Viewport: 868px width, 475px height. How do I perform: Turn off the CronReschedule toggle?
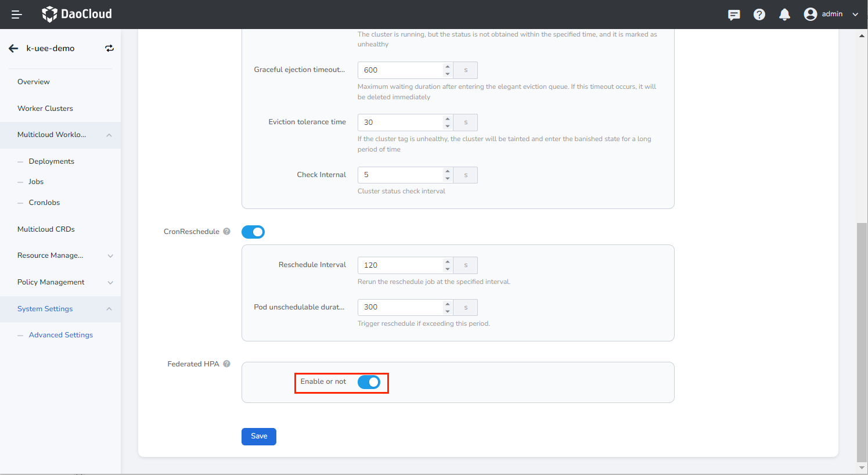click(x=253, y=231)
